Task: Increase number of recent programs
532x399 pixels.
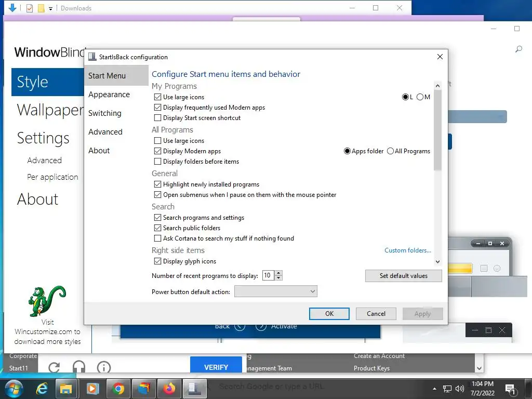Action: click(278, 273)
